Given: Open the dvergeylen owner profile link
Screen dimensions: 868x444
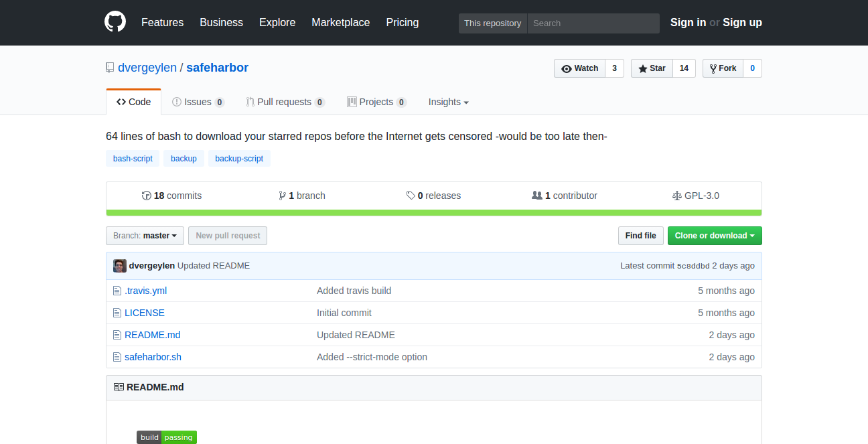Looking at the screenshot, I should click(x=147, y=68).
